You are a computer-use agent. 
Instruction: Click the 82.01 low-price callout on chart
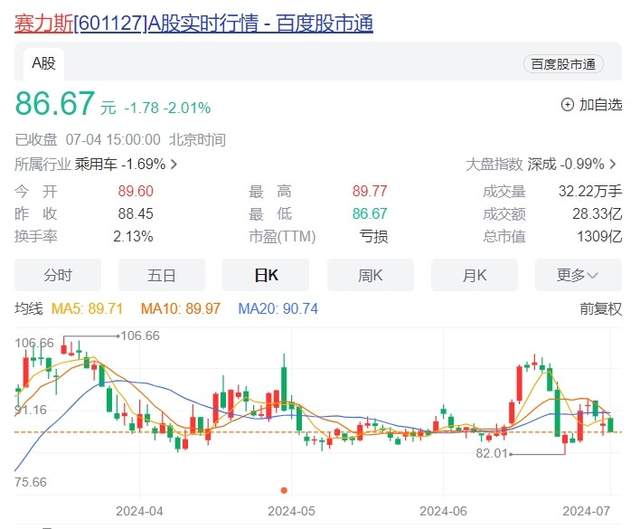point(491,453)
